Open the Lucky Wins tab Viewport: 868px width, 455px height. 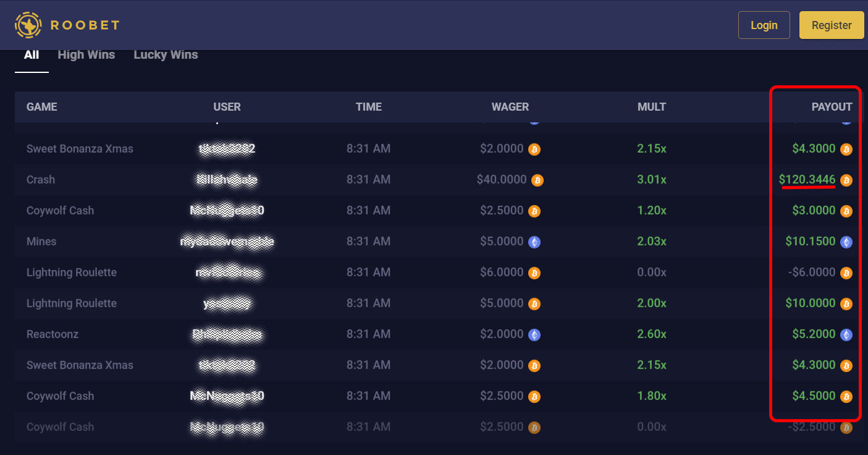(x=166, y=55)
